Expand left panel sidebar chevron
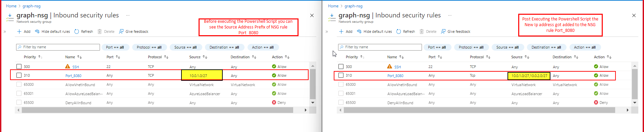This screenshot has width=644, height=132. (5, 31)
